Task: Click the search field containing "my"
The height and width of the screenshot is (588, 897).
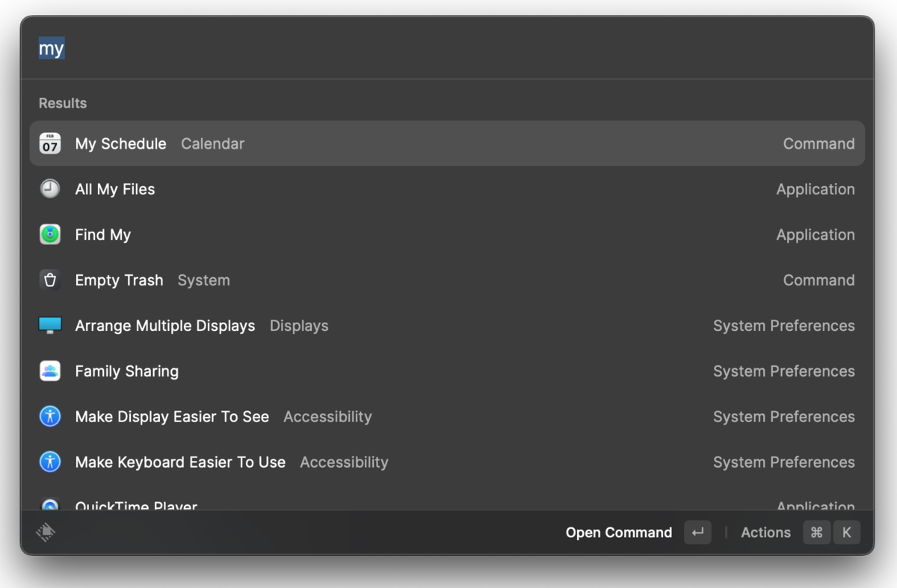Action: click(447, 49)
